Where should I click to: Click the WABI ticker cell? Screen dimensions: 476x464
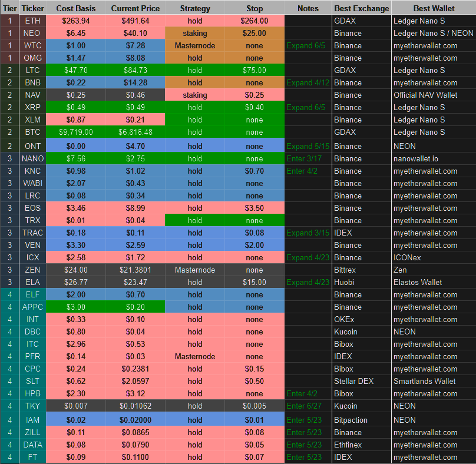[32, 184]
